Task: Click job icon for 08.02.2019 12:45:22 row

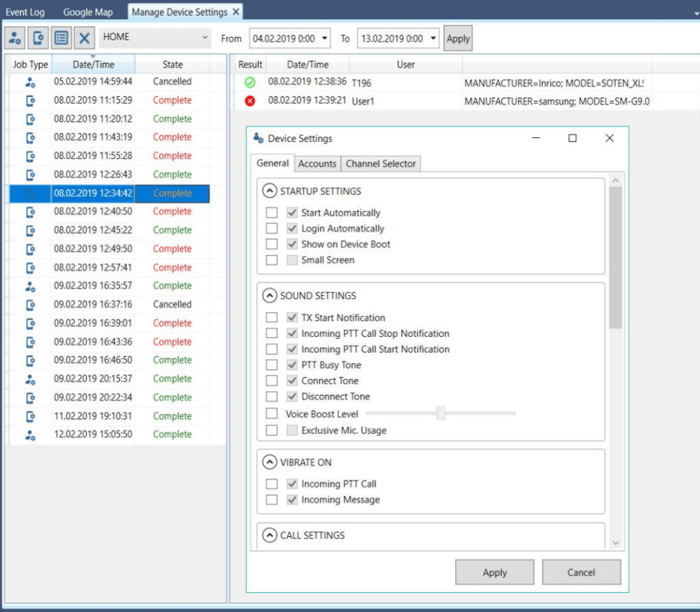Action: click(30, 231)
